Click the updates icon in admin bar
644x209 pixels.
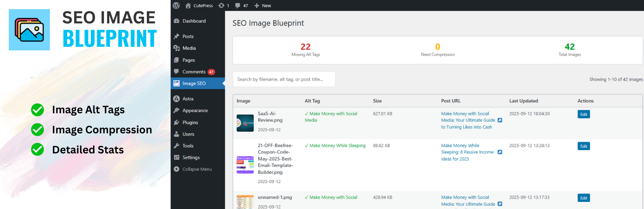221,5
